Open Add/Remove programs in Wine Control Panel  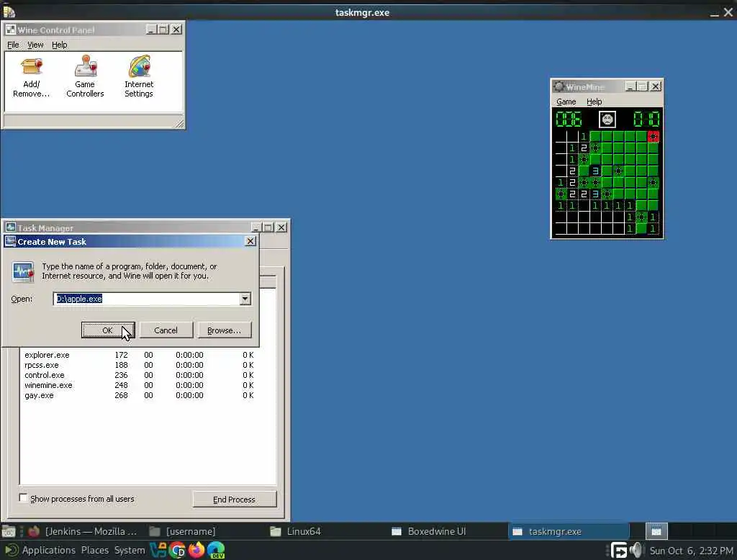(x=32, y=76)
